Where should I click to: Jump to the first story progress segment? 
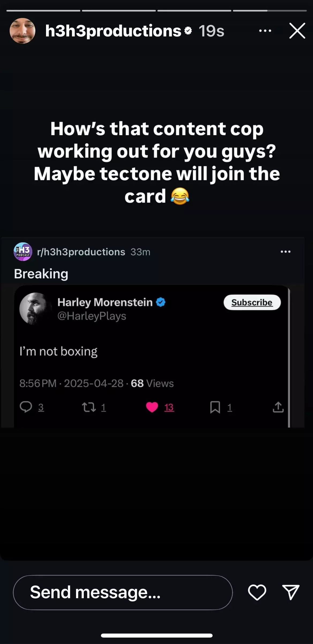43,11
